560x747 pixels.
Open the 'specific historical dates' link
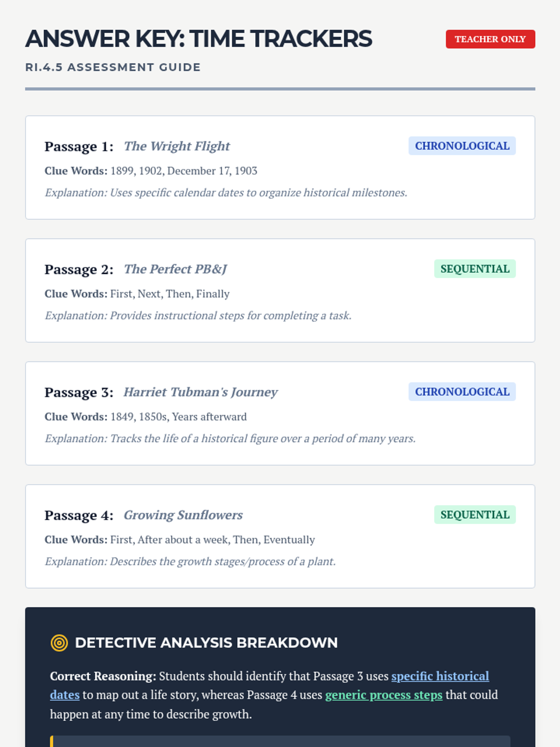click(440, 676)
